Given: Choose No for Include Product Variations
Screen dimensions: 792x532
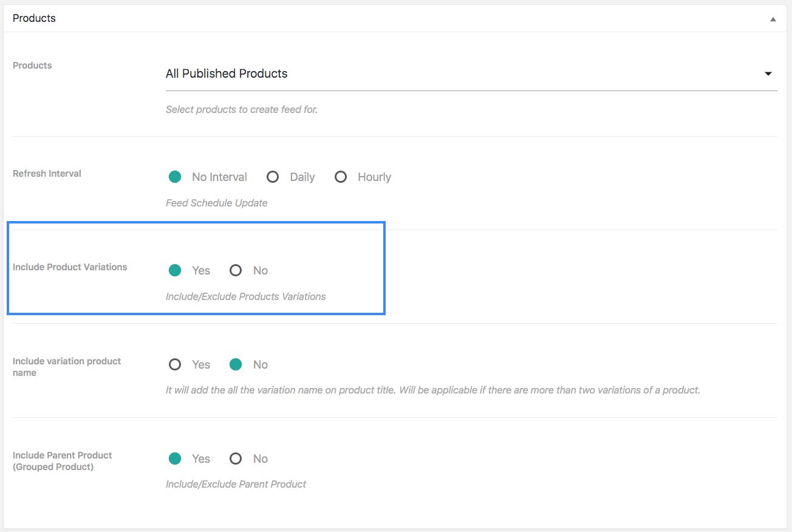Looking at the screenshot, I should pos(236,270).
